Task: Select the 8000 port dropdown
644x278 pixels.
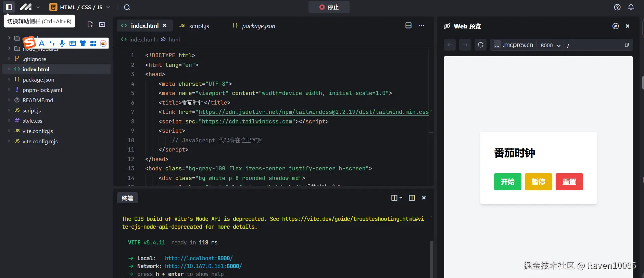Action: tap(550, 45)
